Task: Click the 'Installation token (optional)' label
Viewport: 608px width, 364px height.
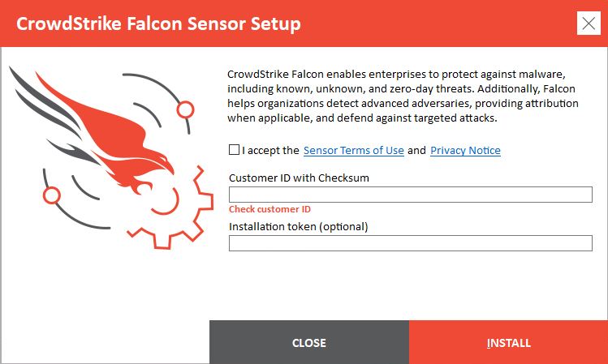Action: pyautogui.click(x=299, y=226)
